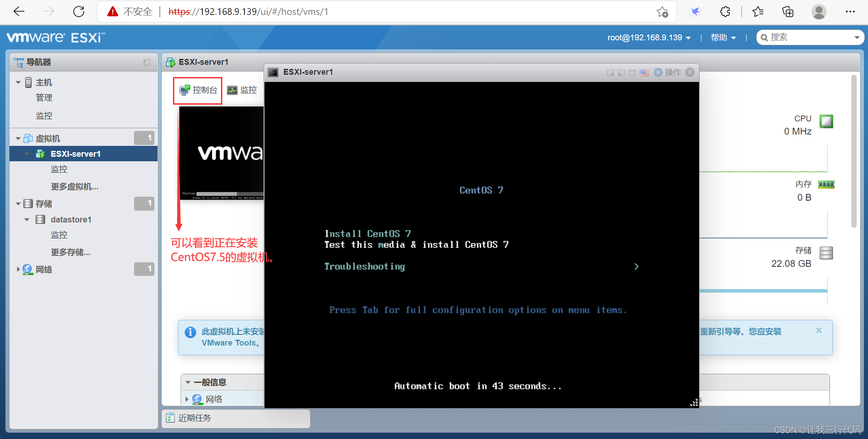Open the browser profile avatar
This screenshot has width=868, height=439.
pos(819,12)
